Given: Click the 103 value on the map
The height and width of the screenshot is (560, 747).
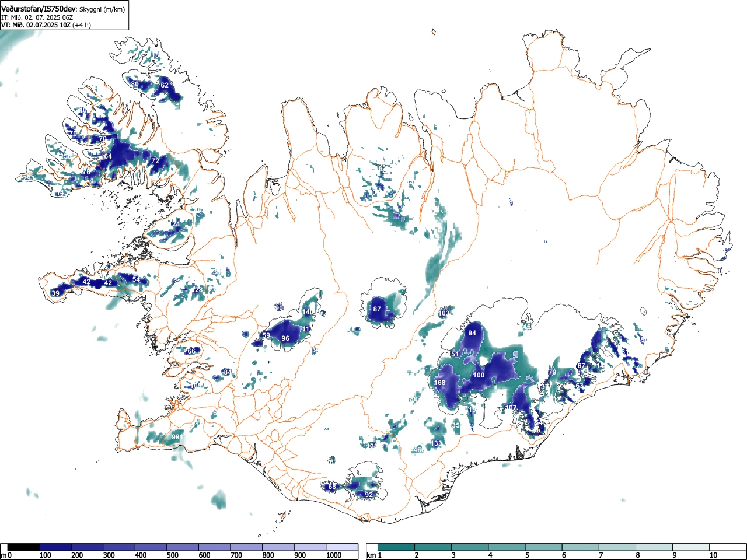Looking at the screenshot, I should pyautogui.click(x=444, y=313).
